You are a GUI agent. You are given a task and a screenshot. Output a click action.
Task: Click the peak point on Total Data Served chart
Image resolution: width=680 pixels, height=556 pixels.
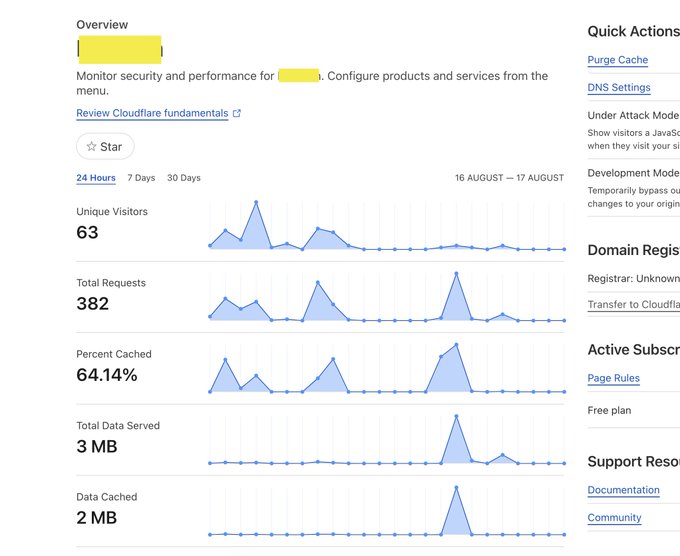pos(456,416)
